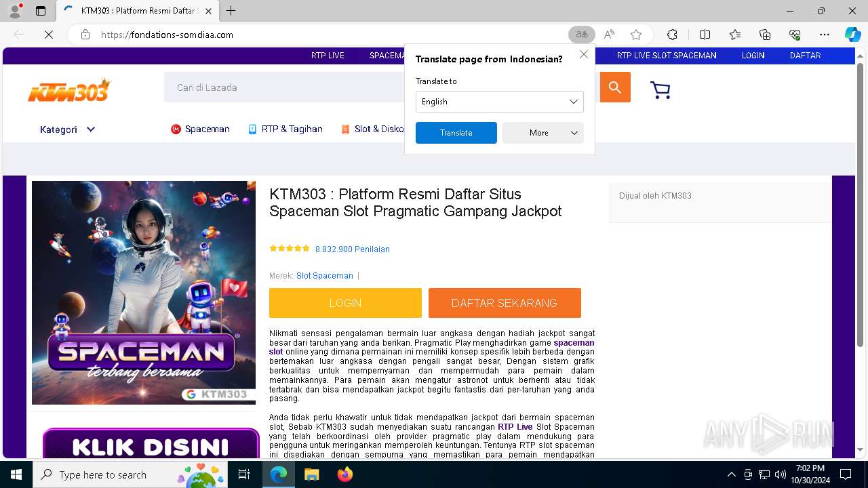Viewport: 868px width, 488px height.
Task: Open a new tab with plus icon
Action: point(231,11)
